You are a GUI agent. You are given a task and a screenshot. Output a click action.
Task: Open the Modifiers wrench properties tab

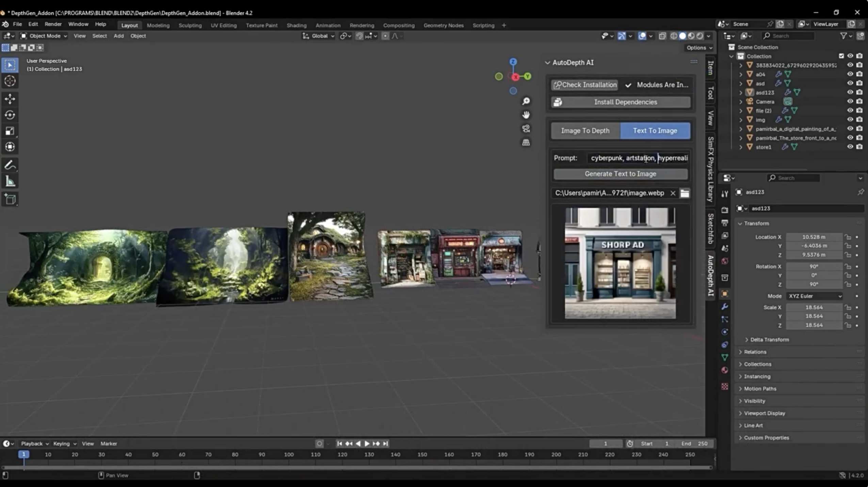(x=725, y=307)
